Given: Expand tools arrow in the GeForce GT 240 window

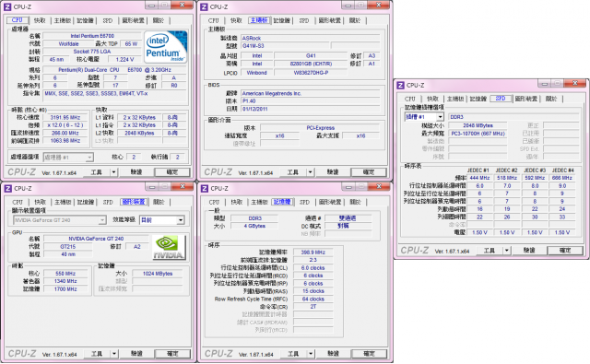Looking at the screenshot, I should click(114, 354).
